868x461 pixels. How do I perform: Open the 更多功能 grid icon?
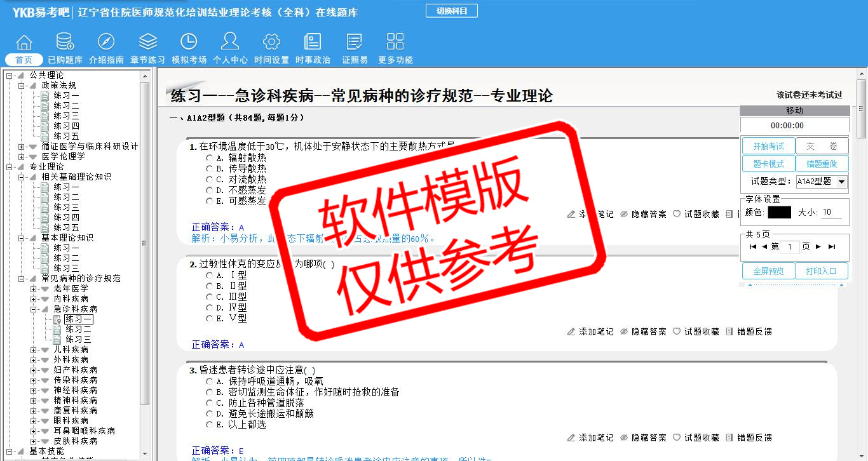[395, 43]
